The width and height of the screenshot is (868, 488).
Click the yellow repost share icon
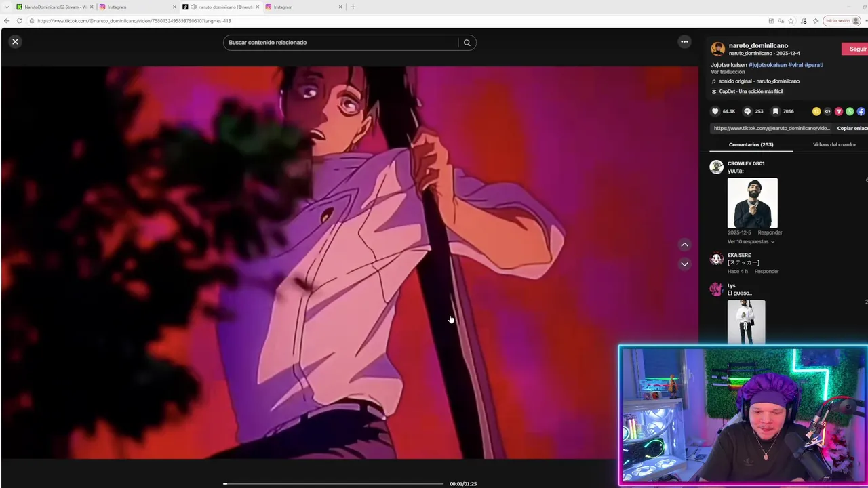pyautogui.click(x=816, y=111)
